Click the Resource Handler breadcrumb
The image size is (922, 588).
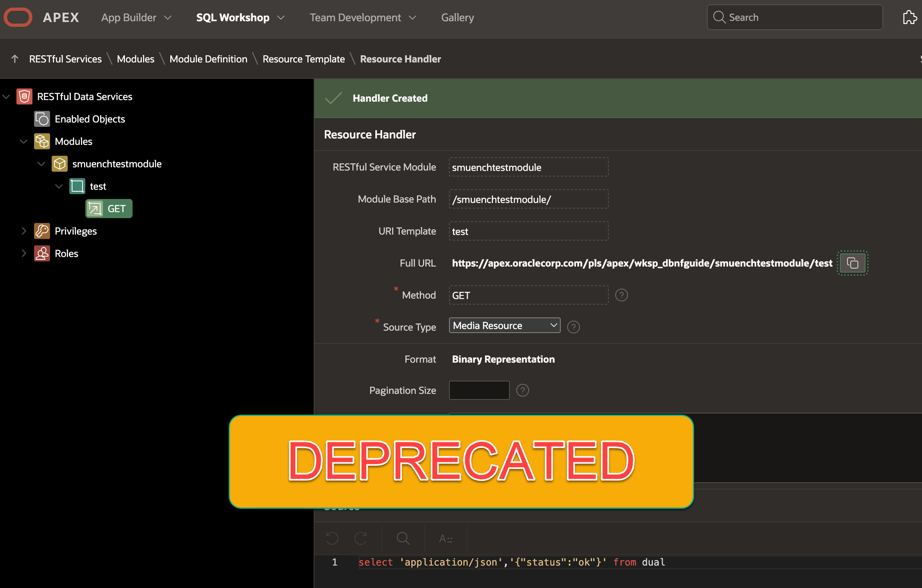pyautogui.click(x=400, y=59)
